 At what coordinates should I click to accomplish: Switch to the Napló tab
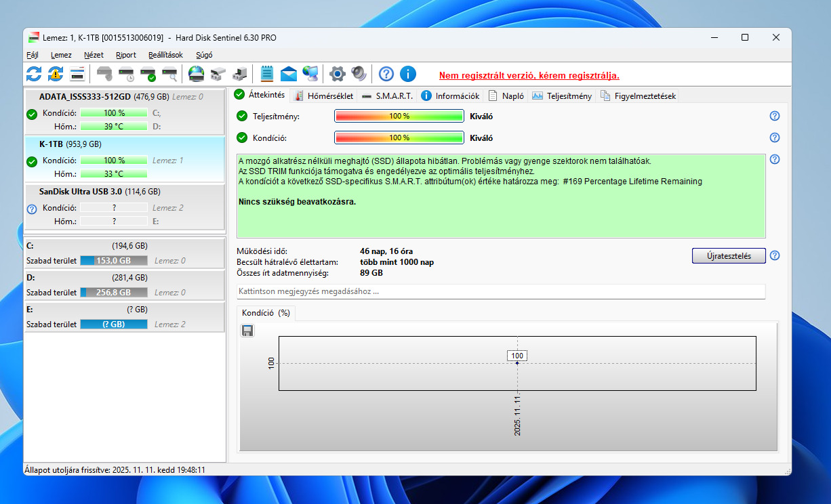506,96
